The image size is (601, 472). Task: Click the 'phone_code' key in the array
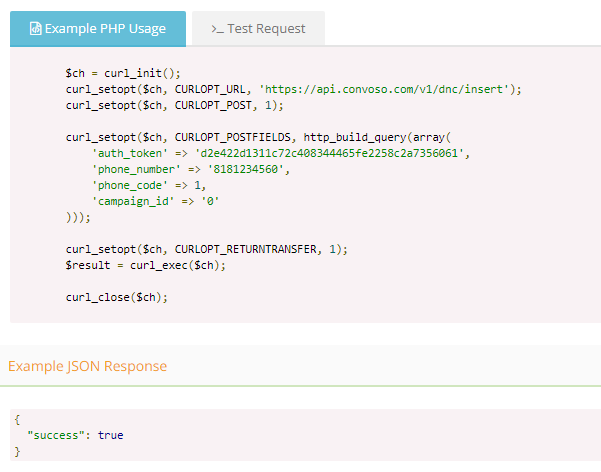tap(130, 186)
